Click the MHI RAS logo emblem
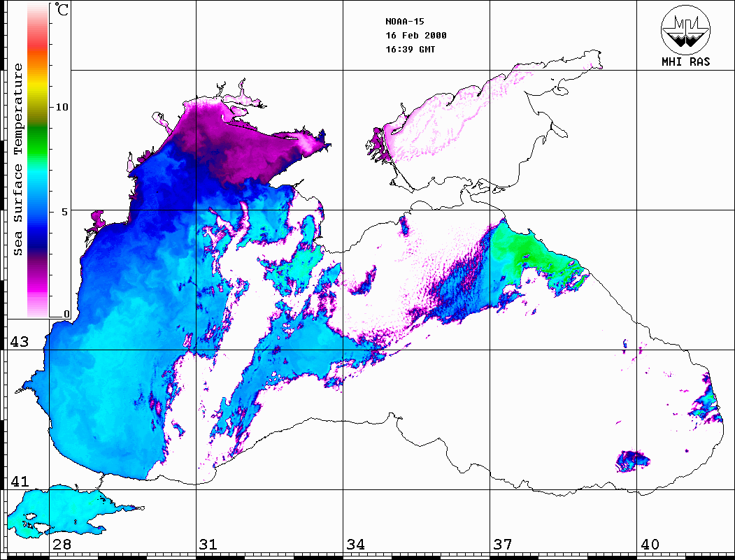This screenshot has height=560, width=735. coord(686,29)
